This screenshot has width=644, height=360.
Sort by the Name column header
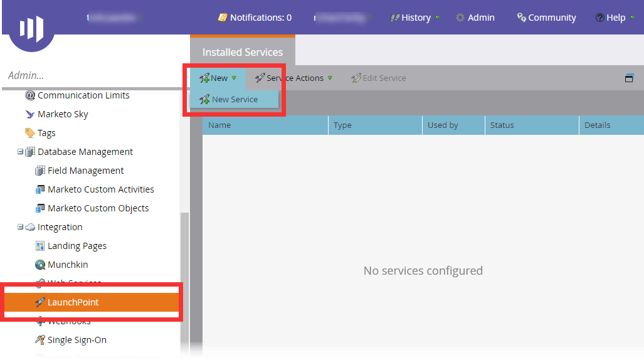point(265,125)
